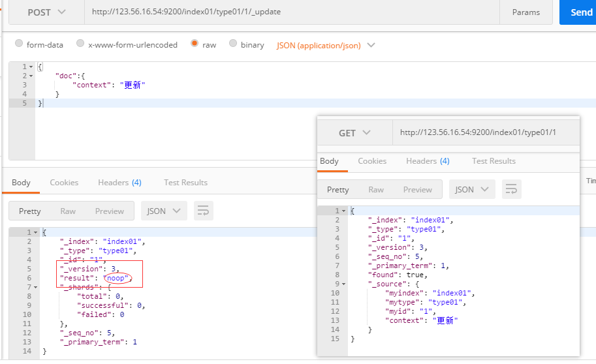Collapse the "_source" fold arrow
Viewport: 596px width, 364px height.
pyautogui.click(x=343, y=284)
